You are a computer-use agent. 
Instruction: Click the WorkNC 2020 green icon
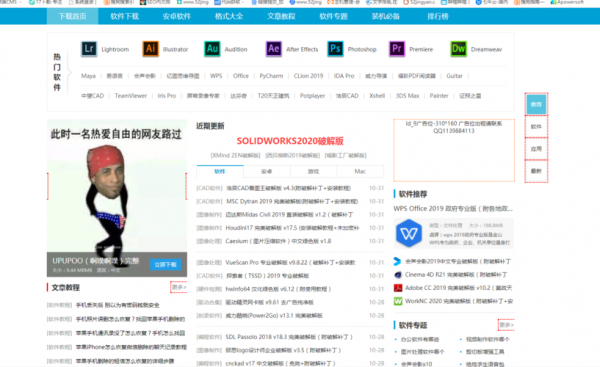398,301
